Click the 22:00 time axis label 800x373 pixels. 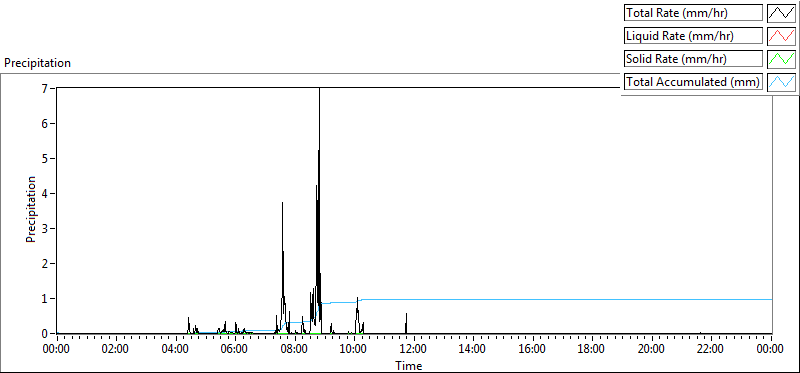(711, 349)
